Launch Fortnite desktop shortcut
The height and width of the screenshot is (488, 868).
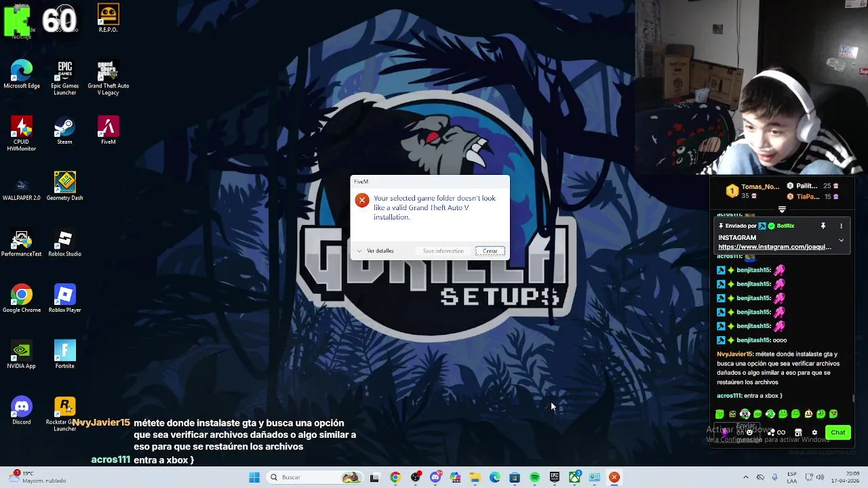(65, 355)
